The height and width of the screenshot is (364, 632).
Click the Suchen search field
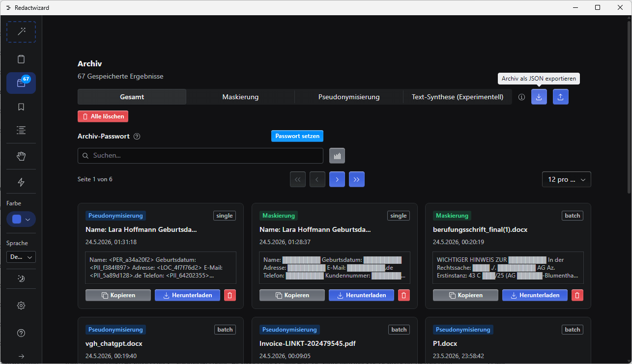click(x=201, y=156)
